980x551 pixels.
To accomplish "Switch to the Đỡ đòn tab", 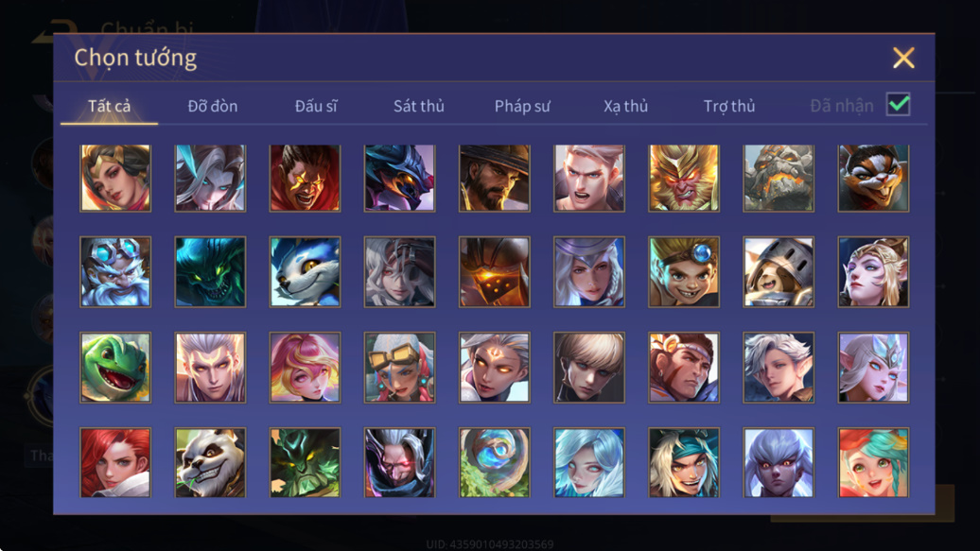I will coord(213,106).
